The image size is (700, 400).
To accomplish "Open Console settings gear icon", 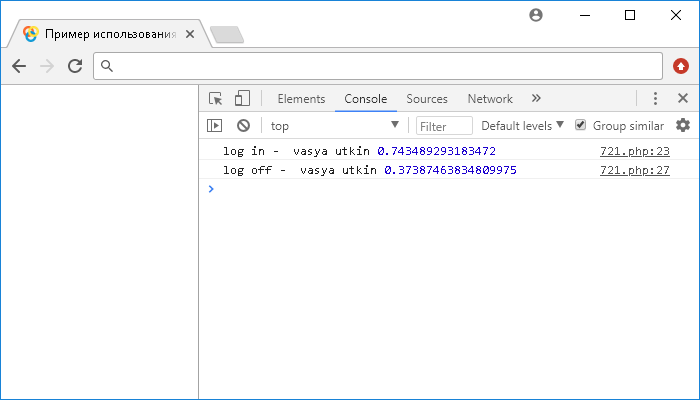I will pyautogui.click(x=683, y=125).
